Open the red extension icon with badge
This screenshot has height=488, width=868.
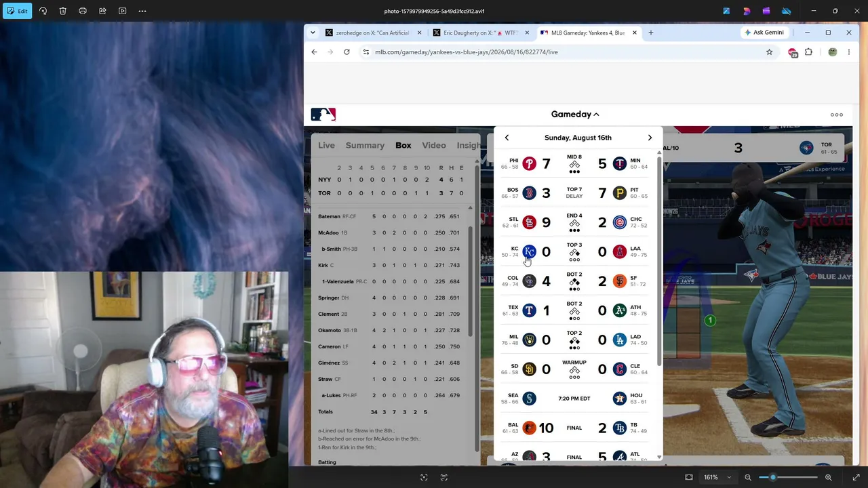click(792, 52)
